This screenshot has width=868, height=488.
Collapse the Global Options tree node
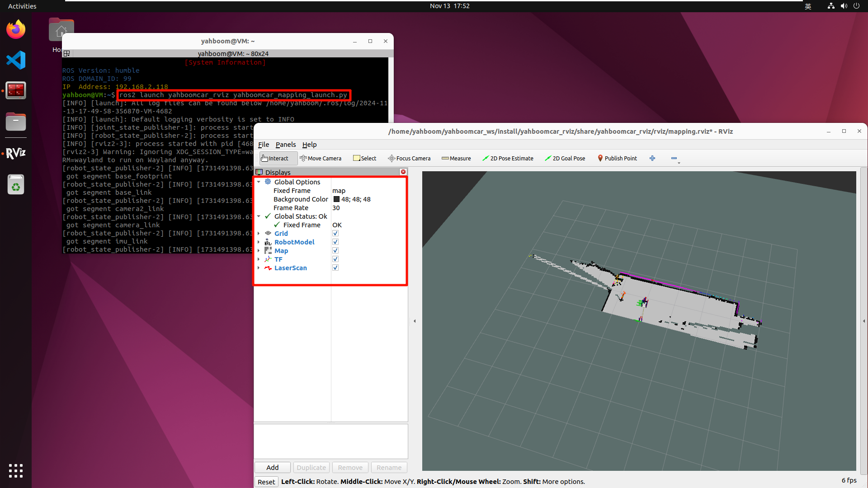pyautogui.click(x=259, y=182)
